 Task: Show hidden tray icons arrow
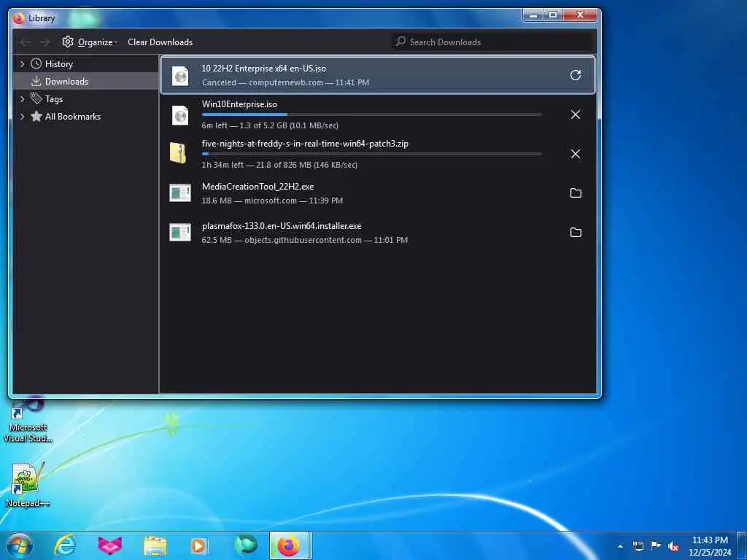point(620,546)
